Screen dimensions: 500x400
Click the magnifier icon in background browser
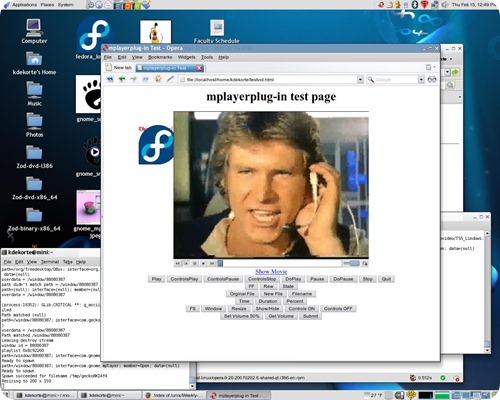click(x=450, y=85)
